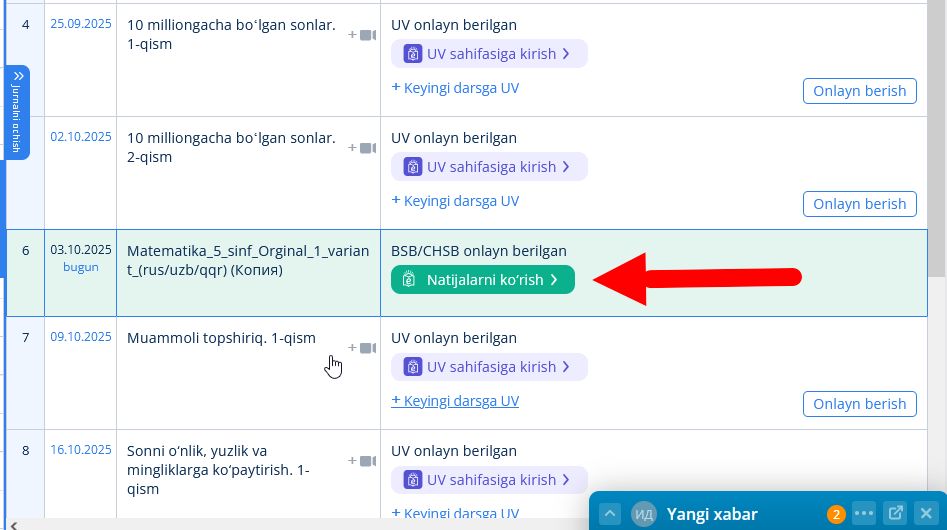Viewport: 947px width, 530px height.
Task: Add video to the 25.09.2025 lesson
Action: tap(362, 35)
